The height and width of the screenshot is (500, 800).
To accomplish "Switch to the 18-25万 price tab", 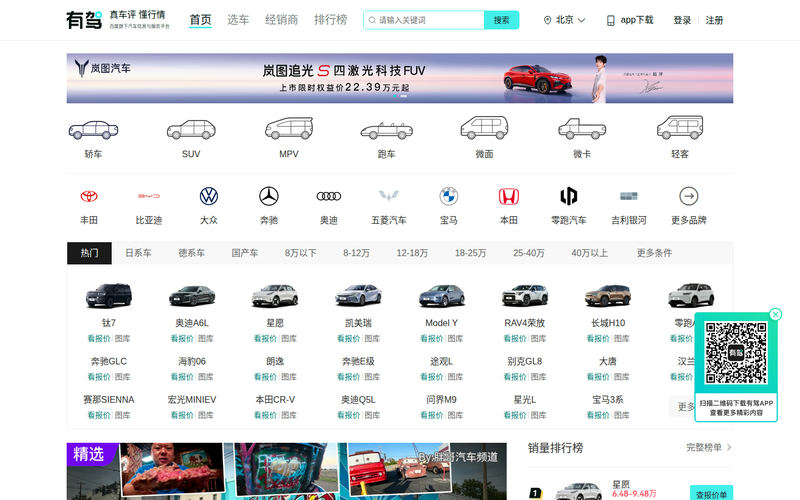I will coord(470,253).
